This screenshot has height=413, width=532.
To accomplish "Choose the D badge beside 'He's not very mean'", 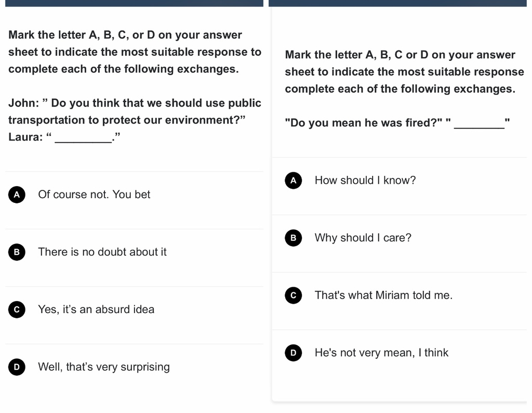I will click(x=294, y=353).
